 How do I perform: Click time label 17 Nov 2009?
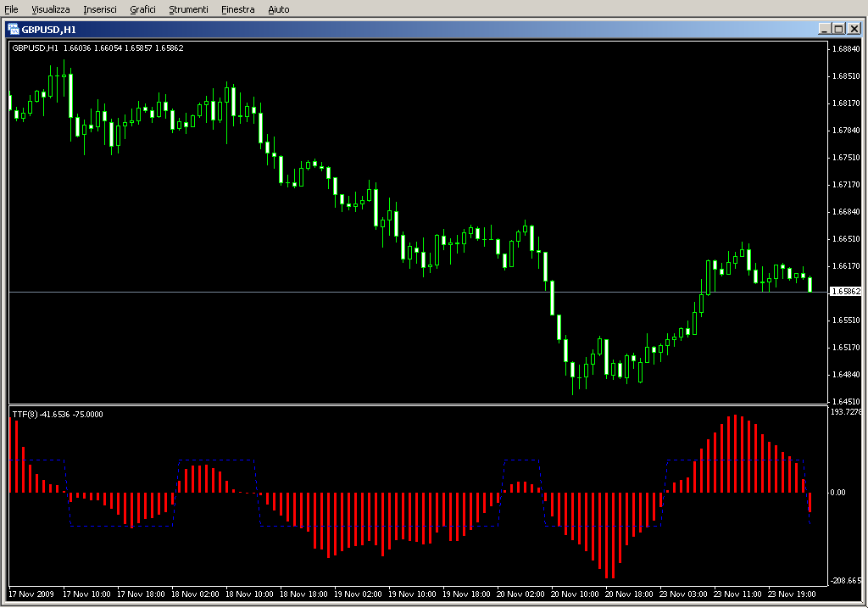31,594
